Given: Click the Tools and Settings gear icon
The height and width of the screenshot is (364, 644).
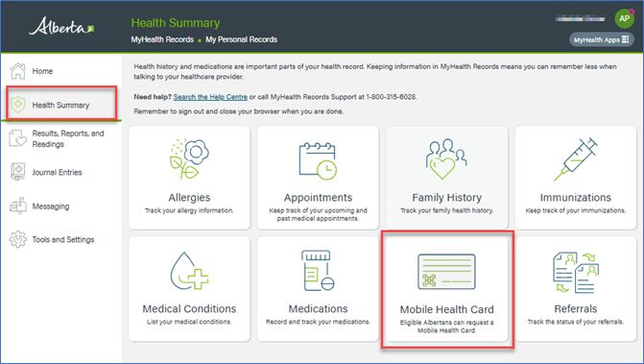Looking at the screenshot, I should [17, 239].
